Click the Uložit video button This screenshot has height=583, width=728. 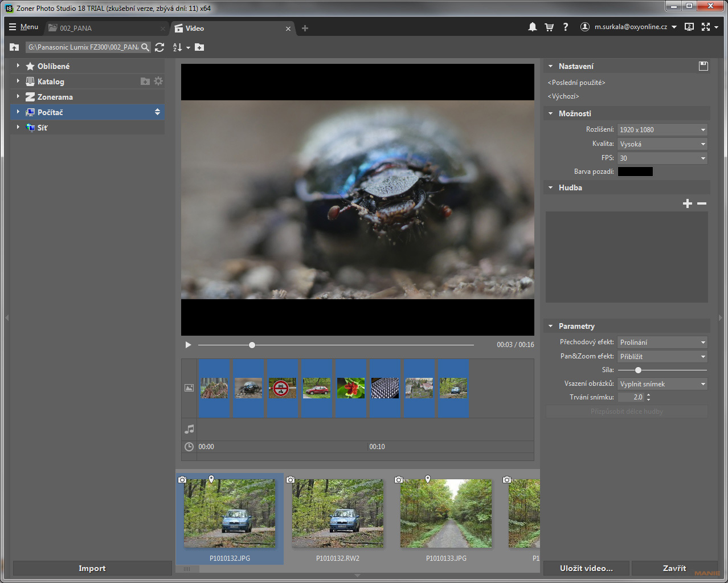tap(586, 568)
